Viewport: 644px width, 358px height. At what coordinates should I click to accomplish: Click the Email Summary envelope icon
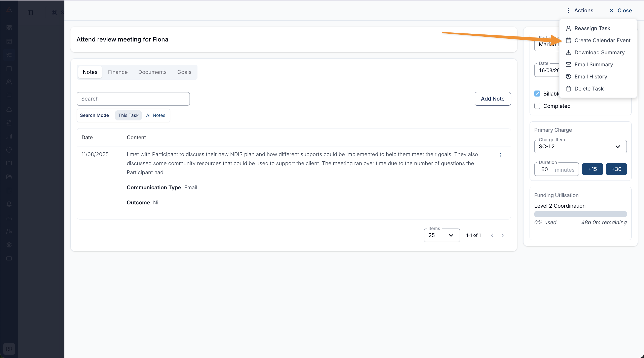tap(568, 64)
